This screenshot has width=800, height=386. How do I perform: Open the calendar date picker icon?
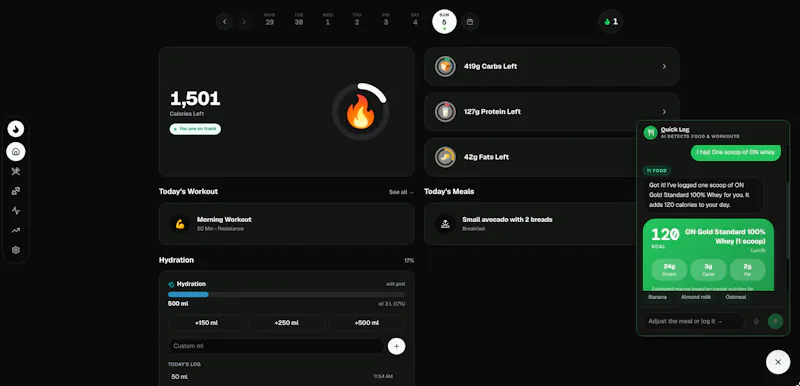pyautogui.click(x=470, y=22)
